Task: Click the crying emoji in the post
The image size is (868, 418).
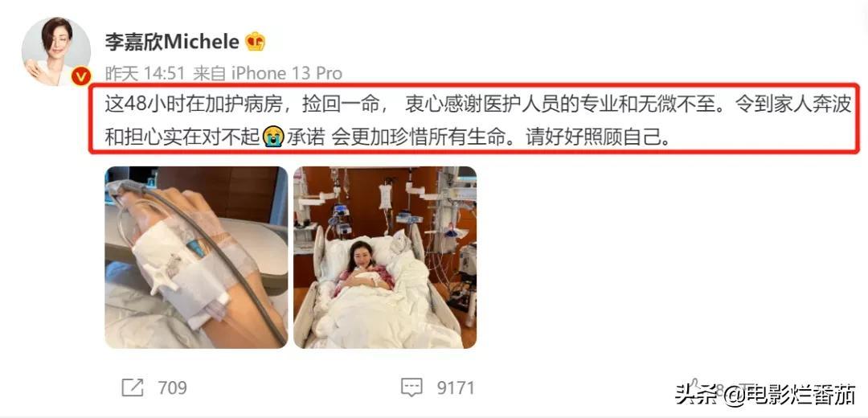Action: click(x=273, y=136)
